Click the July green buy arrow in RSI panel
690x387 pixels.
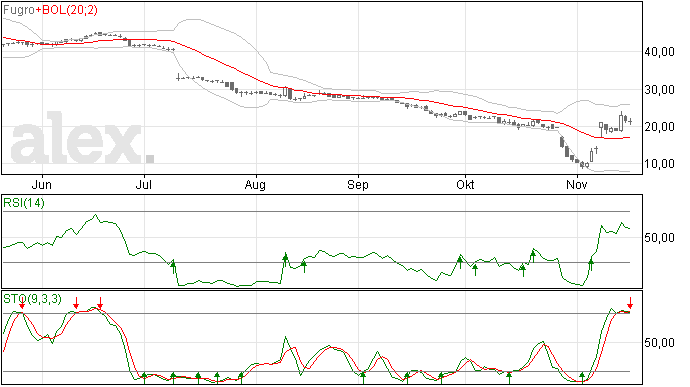(173, 266)
